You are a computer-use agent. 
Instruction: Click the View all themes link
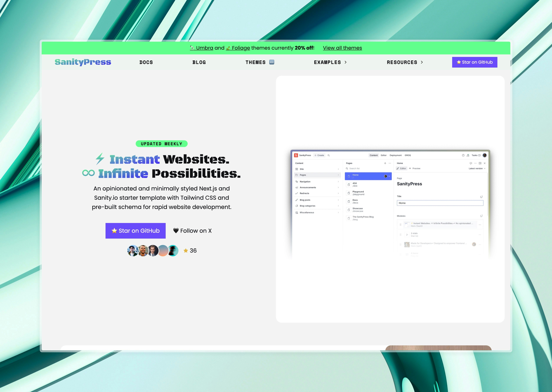tap(342, 48)
